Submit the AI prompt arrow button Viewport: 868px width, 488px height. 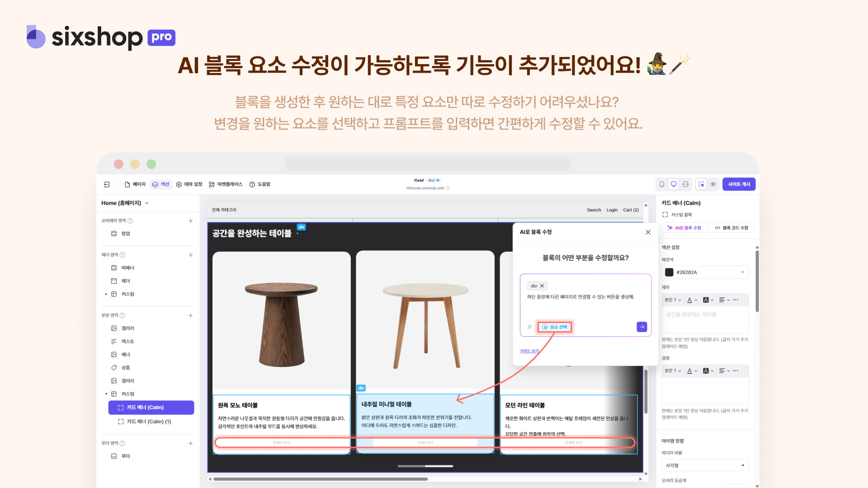tap(642, 327)
